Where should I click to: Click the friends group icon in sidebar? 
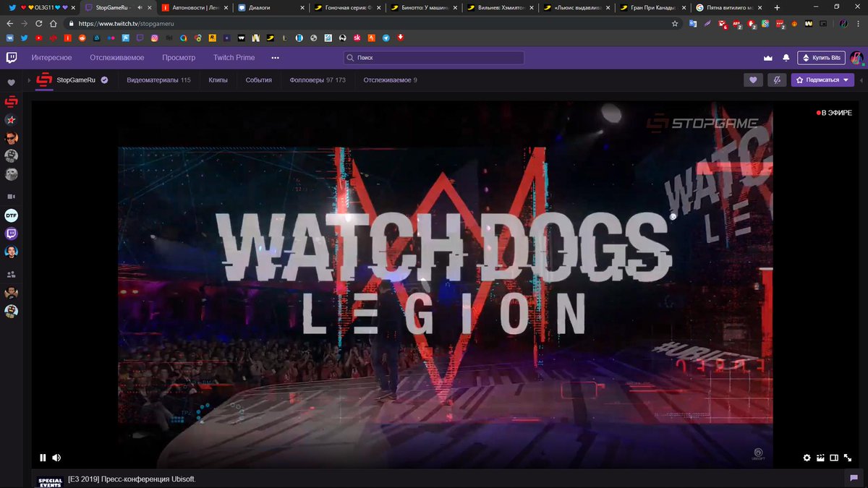pyautogui.click(x=11, y=274)
